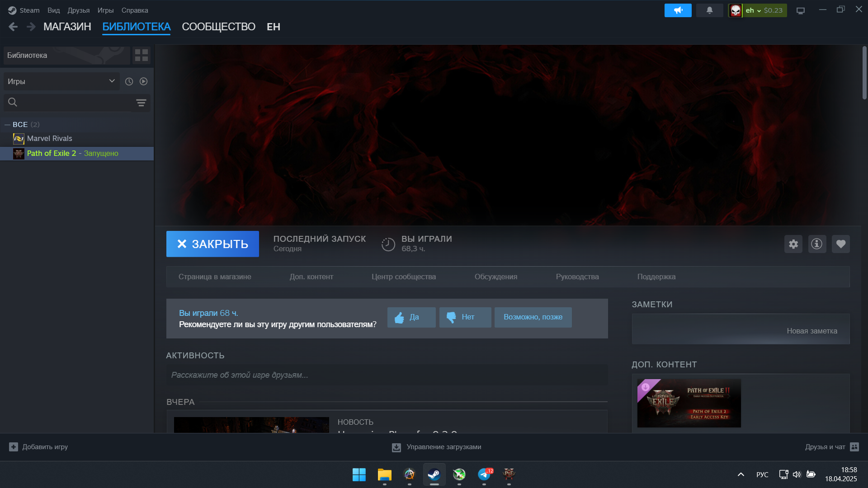Viewport: 868px width, 488px height.
Task: Open the Игры category dropdown
Action: click(x=61, y=81)
